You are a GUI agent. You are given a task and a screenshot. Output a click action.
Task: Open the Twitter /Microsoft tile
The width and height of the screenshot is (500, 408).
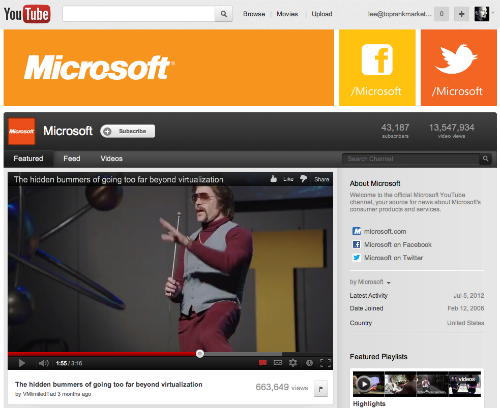pyautogui.click(x=459, y=68)
